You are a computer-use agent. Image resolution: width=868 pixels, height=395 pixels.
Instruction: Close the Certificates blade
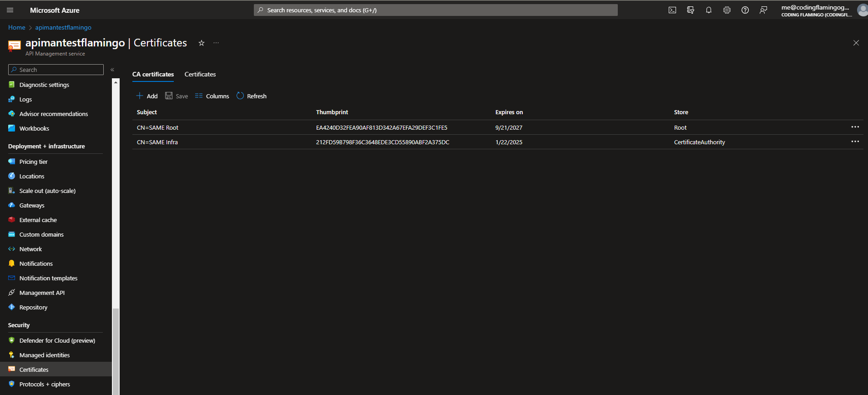point(856,43)
